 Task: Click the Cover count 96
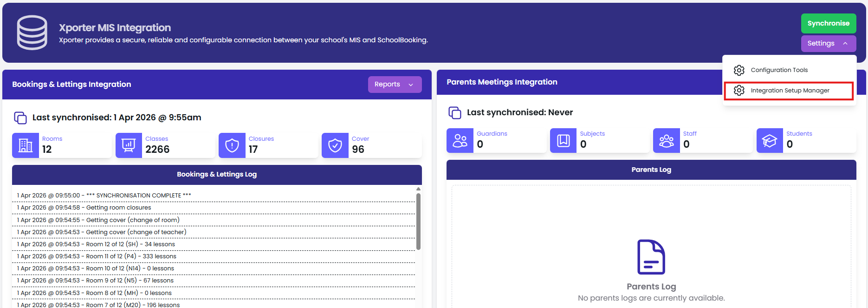coord(358,150)
